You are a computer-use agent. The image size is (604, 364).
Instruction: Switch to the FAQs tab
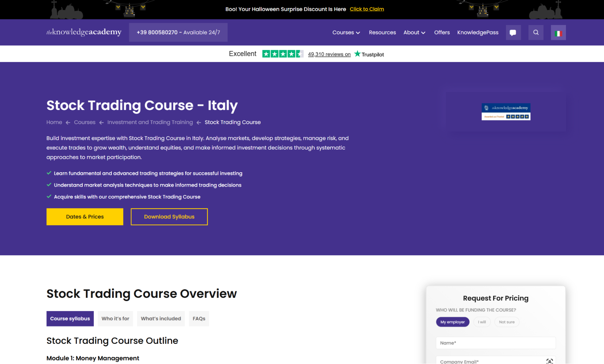tap(199, 319)
